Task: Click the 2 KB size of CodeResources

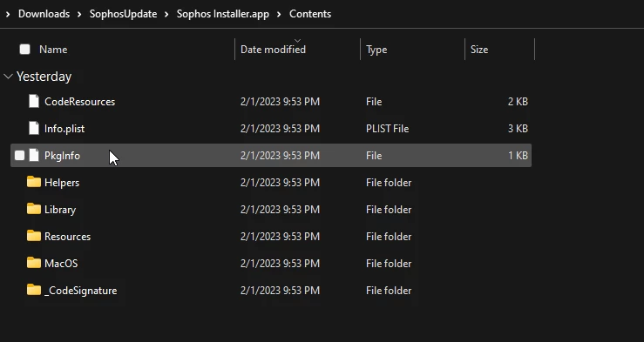Action: point(518,102)
